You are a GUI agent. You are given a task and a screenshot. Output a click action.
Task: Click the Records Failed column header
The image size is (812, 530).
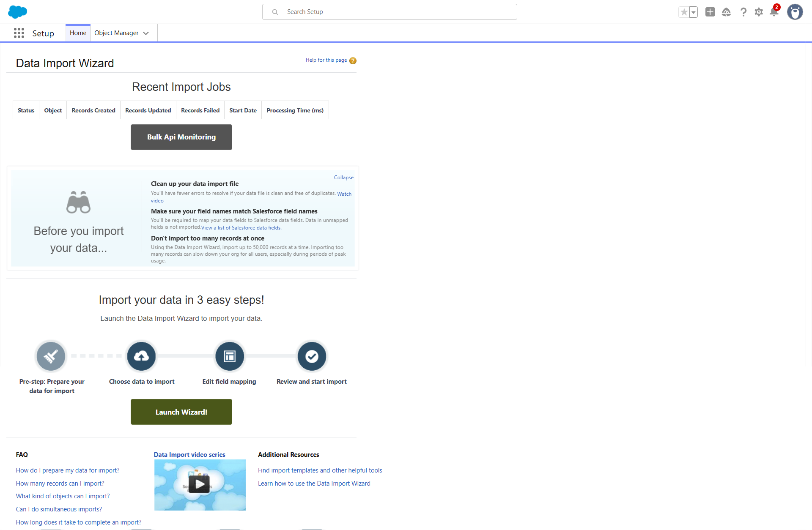click(x=200, y=110)
